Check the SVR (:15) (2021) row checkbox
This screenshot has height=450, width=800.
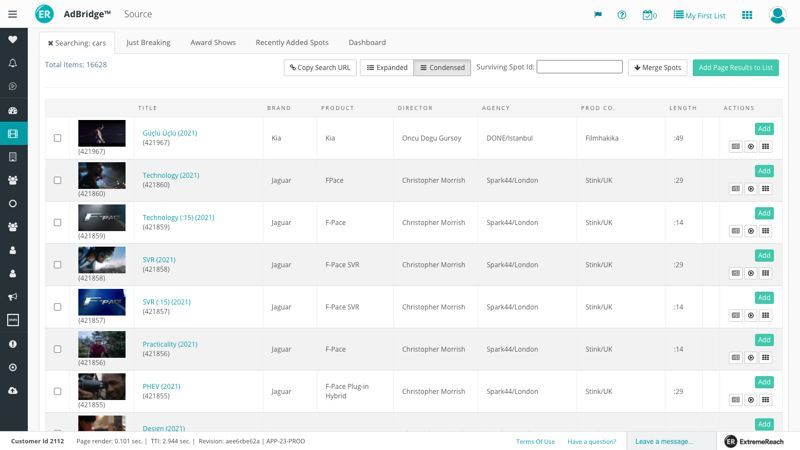(58, 307)
